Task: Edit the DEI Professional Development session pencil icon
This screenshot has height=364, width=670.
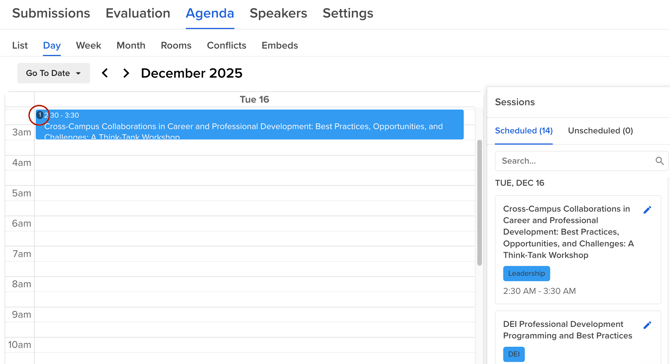Action: (x=647, y=325)
